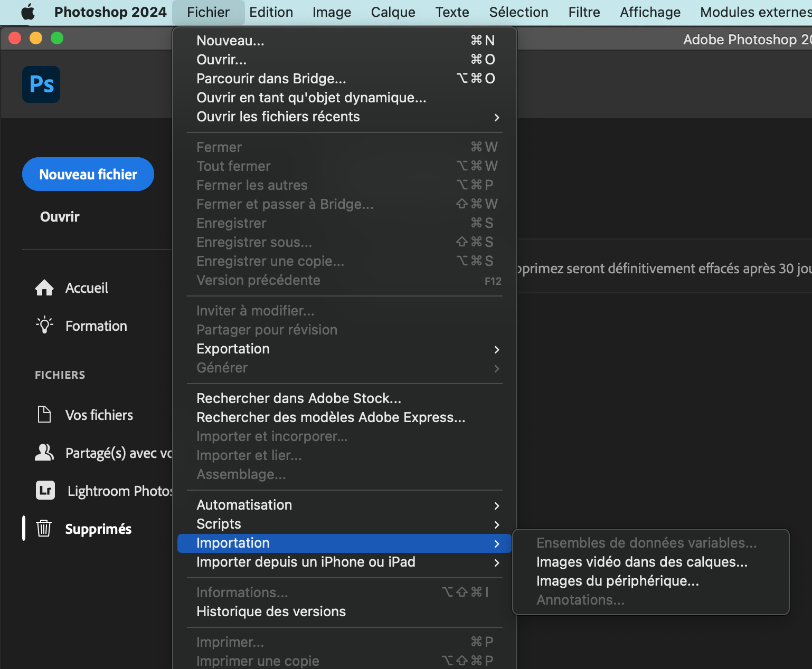Open Partagé(s) avec vous section
This screenshot has height=669, width=812.
click(119, 453)
